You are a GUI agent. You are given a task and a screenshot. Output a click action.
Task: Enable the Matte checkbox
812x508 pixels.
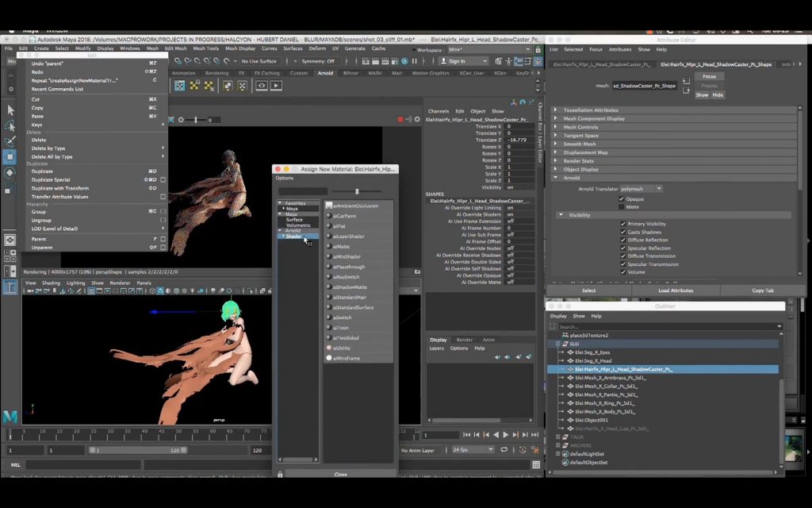tap(622, 207)
